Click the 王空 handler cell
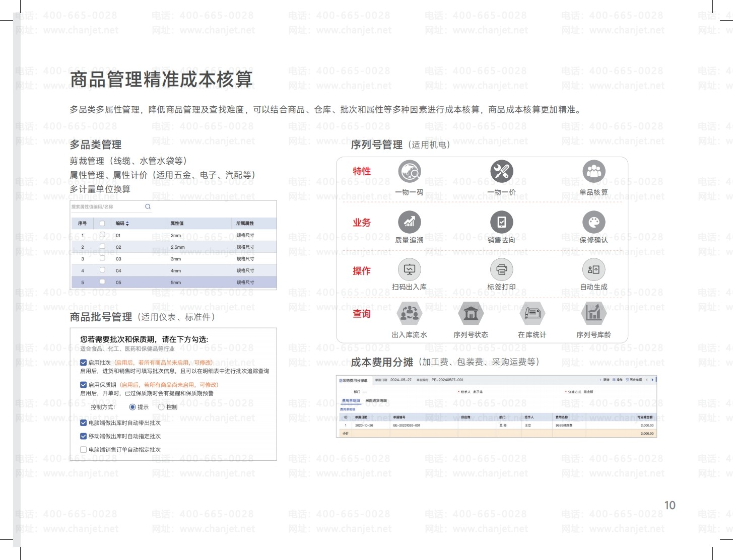Image resolution: width=733 pixels, height=560 pixels. pyautogui.click(x=528, y=426)
